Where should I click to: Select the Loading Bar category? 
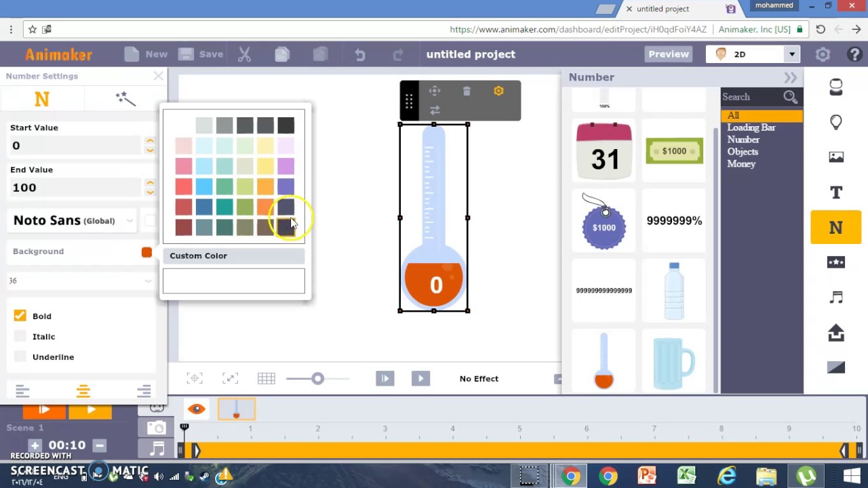(x=751, y=127)
